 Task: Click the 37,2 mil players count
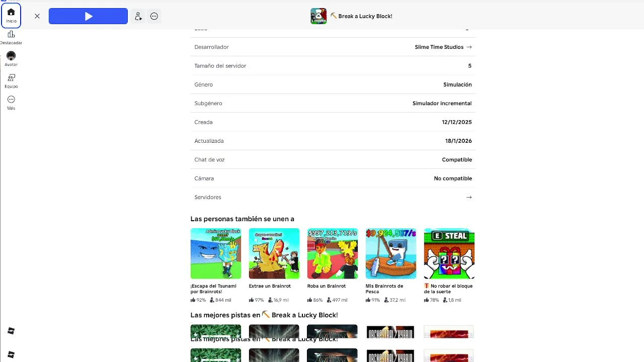point(394,300)
